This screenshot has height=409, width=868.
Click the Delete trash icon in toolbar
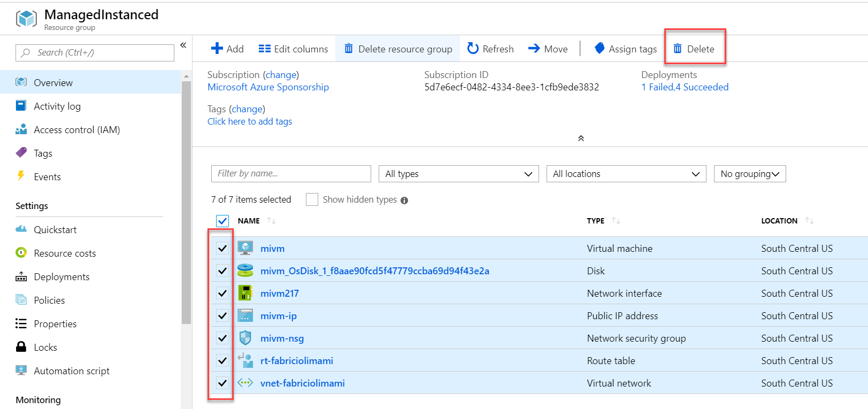(x=678, y=49)
